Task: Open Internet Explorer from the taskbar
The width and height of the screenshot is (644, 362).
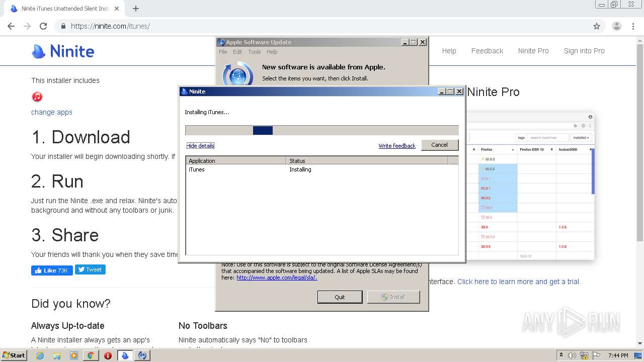Action: (x=40, y=355)
